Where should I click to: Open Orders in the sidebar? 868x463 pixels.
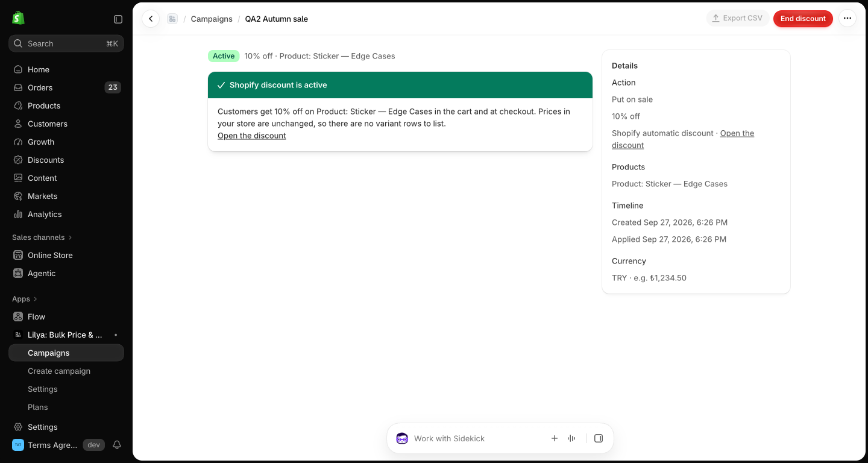pos(66,87)
